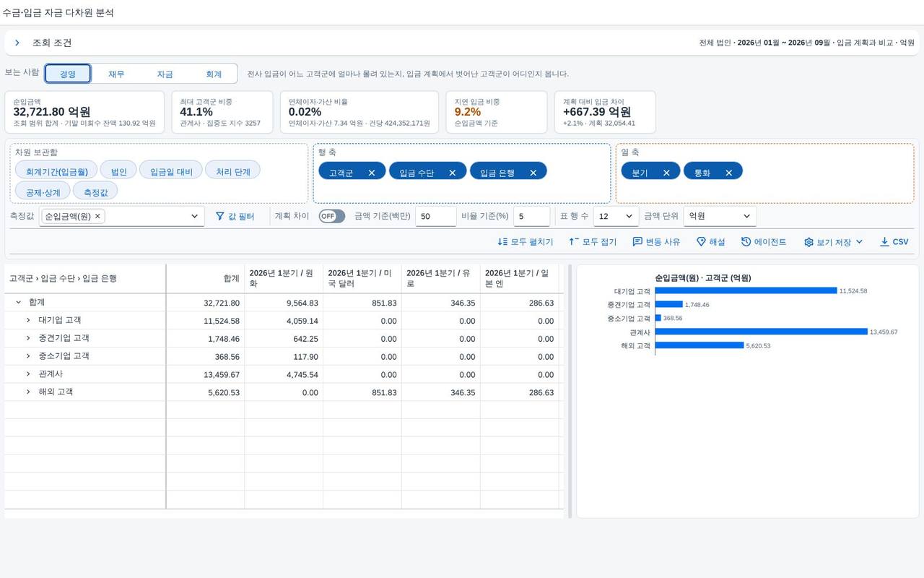This screenshot has height=578, width=924.
Task: Remove 입금 은행 chip from the row axis
Action: pyautogui.click(x=533, y=173)
